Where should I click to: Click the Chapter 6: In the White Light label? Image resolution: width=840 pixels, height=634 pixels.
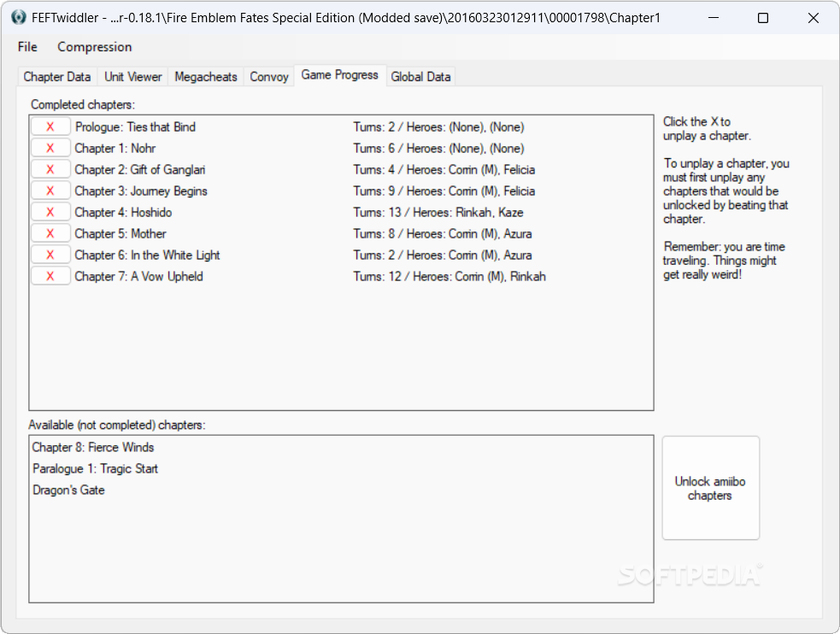[x=147, y=255]
